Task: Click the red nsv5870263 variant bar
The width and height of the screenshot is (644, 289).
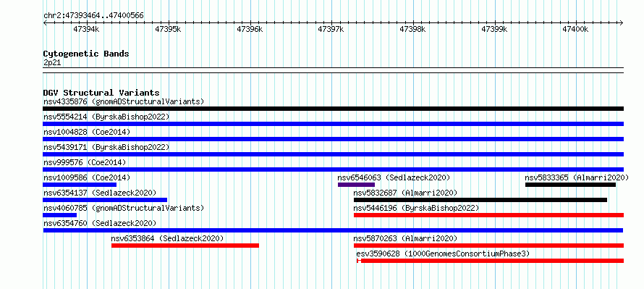Action: (488, 246)
